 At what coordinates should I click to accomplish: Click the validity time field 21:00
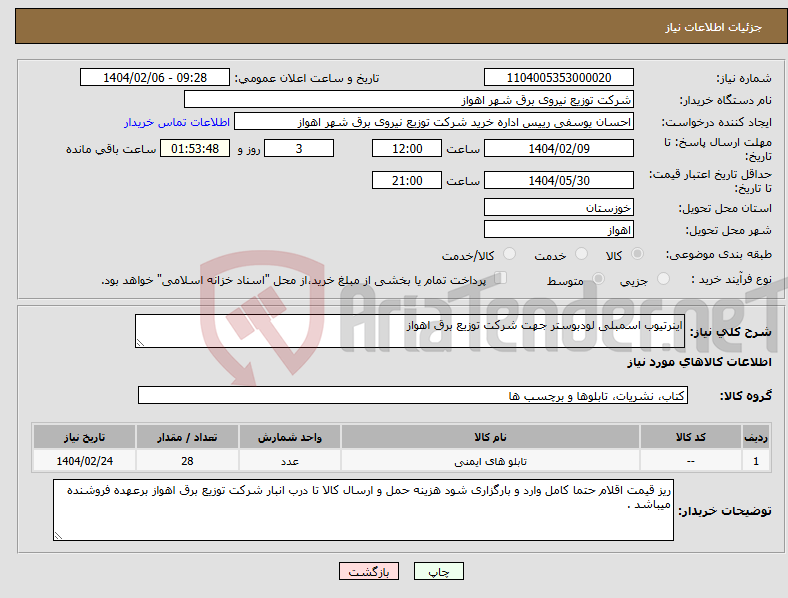pyautogui.click(x=407, y=180)
